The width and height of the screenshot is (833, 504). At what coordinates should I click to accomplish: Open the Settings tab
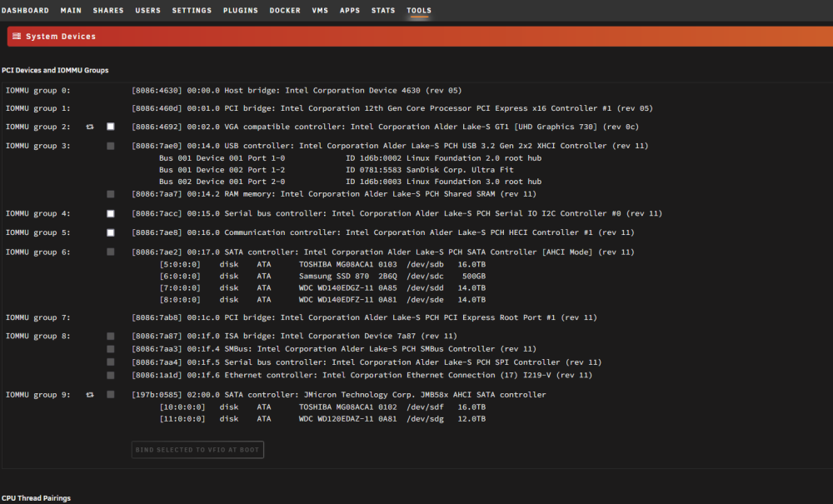[192, 10]
